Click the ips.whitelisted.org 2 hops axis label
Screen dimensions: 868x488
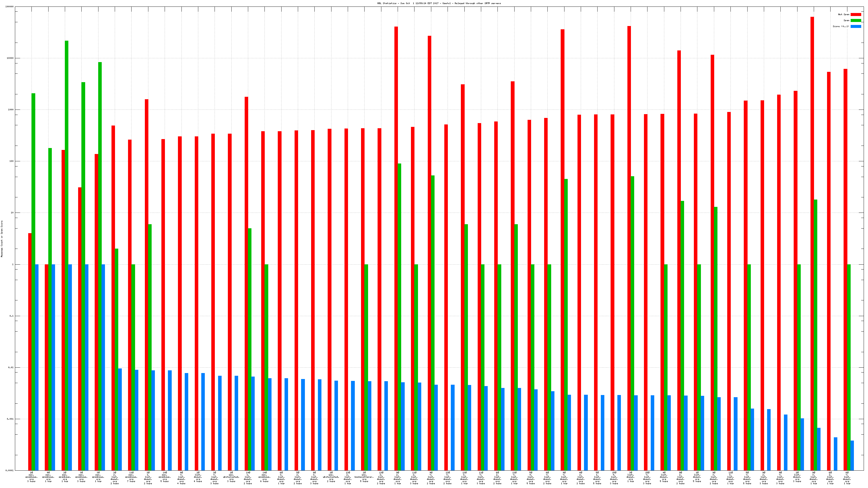pos(331,477)
